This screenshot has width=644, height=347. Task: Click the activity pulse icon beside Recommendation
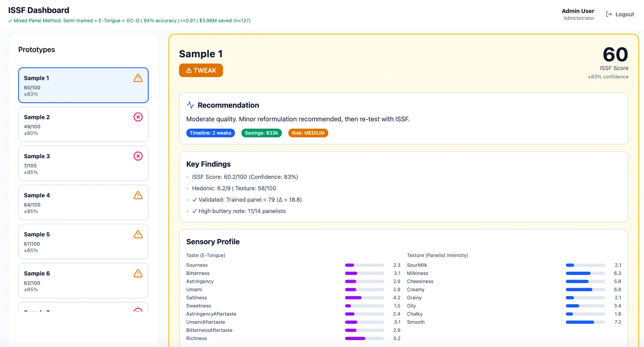[190, 105]
